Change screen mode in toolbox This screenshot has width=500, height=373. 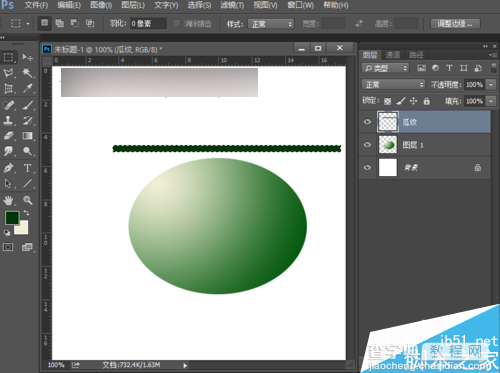tap(27, 247)
